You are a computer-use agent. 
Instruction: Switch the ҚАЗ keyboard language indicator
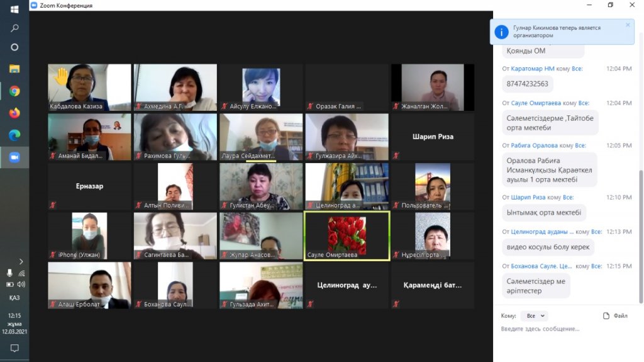tap(14, 298)
